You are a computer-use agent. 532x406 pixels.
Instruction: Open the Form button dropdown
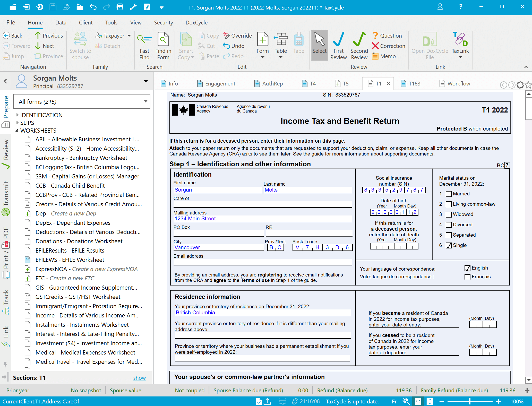point(263,57)
